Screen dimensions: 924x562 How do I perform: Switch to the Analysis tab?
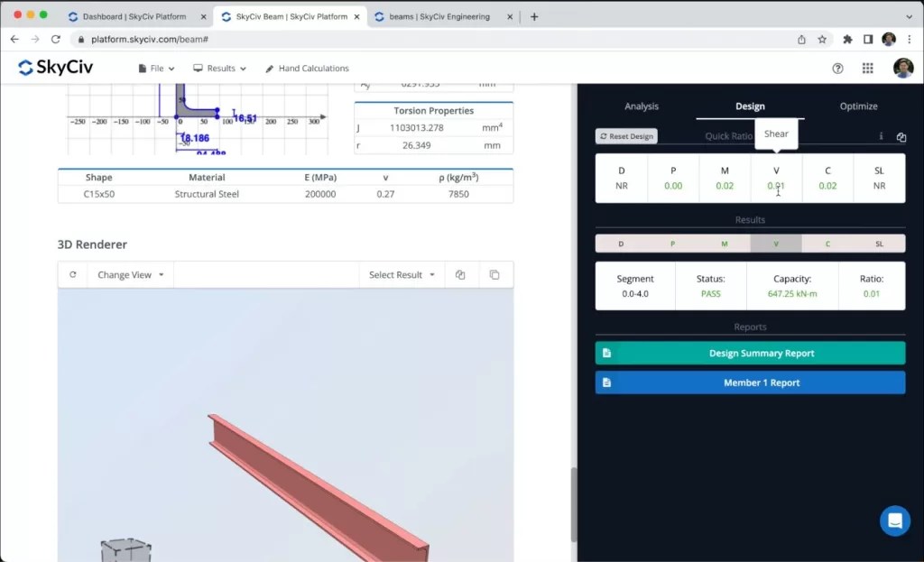point(642,106)
